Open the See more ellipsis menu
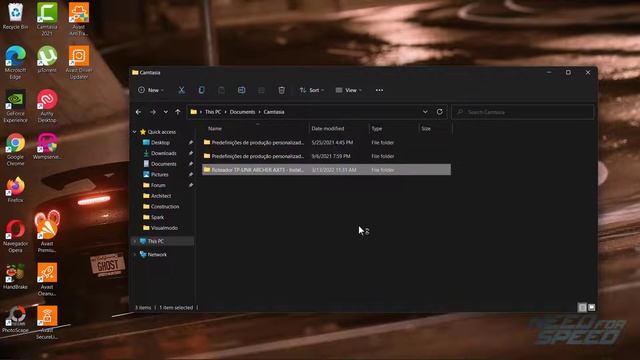The height and width of the screenshot is (360, 640). click(x=379, y=90)
